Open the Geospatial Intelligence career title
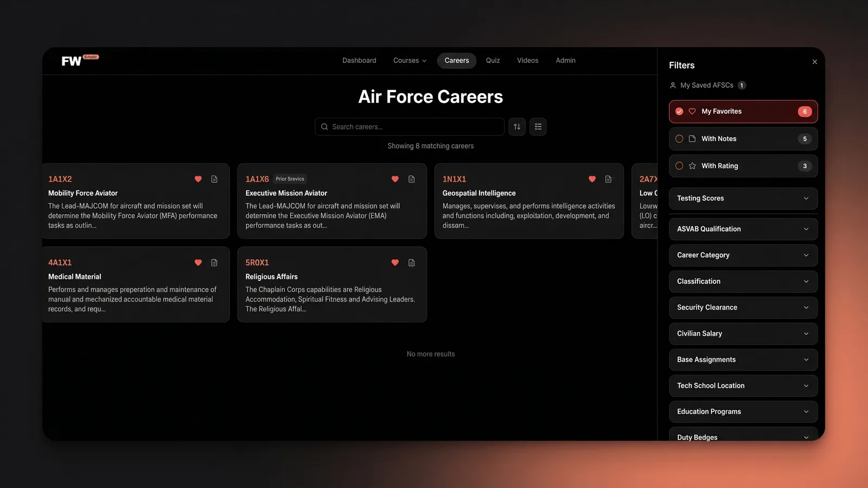This screenshot has height=488, width=868. pyautogui.click(x=478, y=193)
